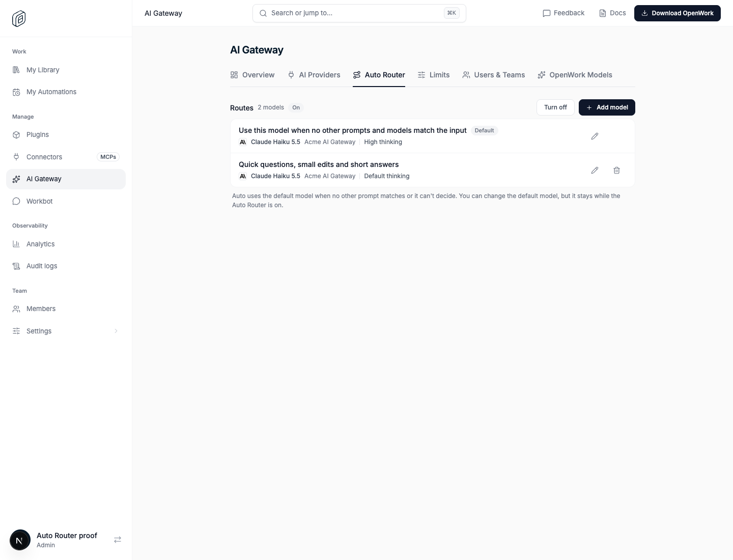
Task: Click the 'Default' badge on first route
Action: pos(484,130)
